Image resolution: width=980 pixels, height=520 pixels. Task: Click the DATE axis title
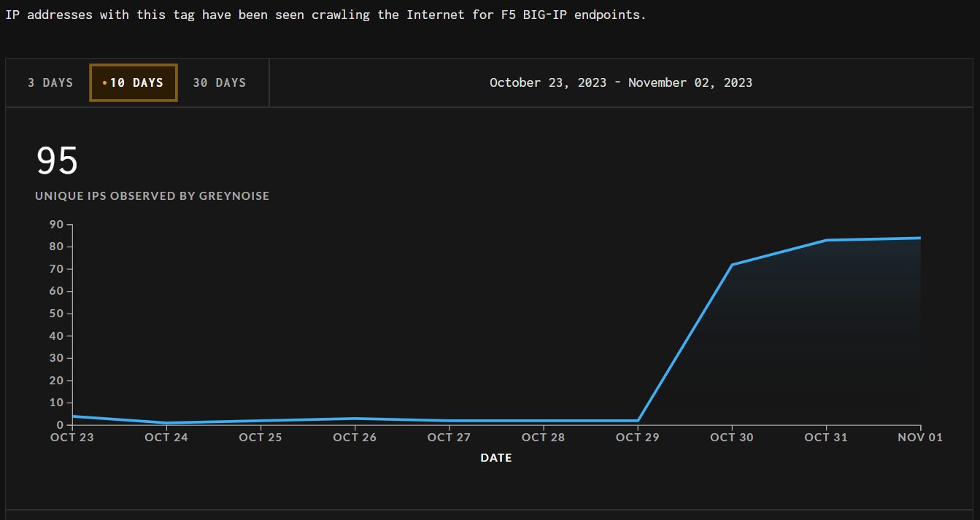[496, 458]
